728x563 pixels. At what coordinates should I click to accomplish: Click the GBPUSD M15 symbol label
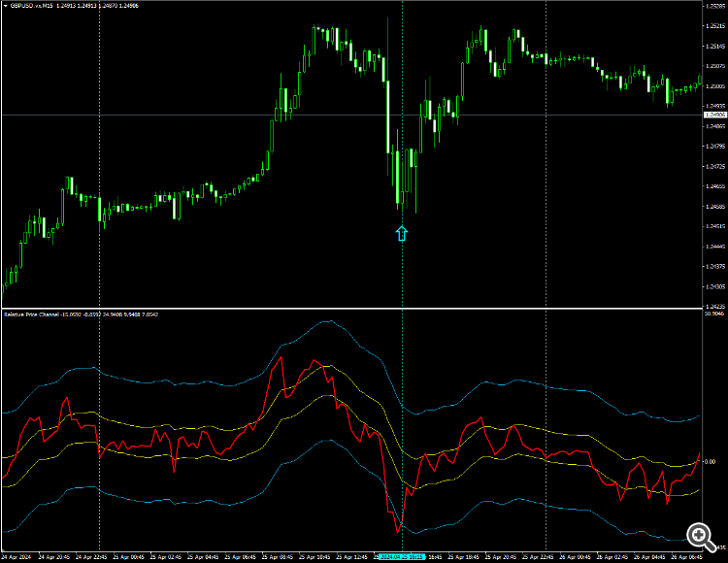(32, 6)
